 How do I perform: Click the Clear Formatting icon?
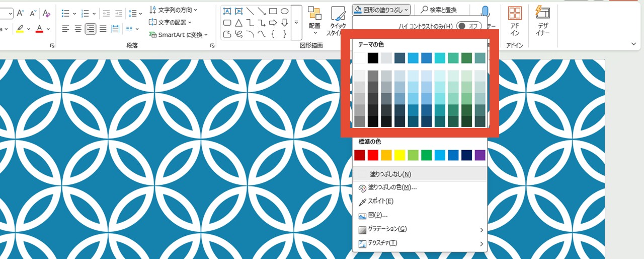[46, 13]
